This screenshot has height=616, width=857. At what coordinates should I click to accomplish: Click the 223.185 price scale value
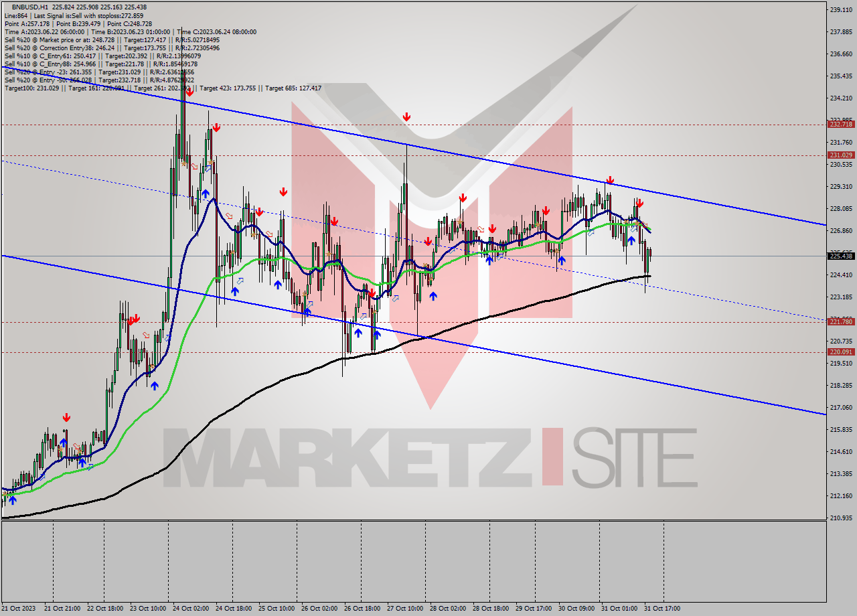point(841,297)
